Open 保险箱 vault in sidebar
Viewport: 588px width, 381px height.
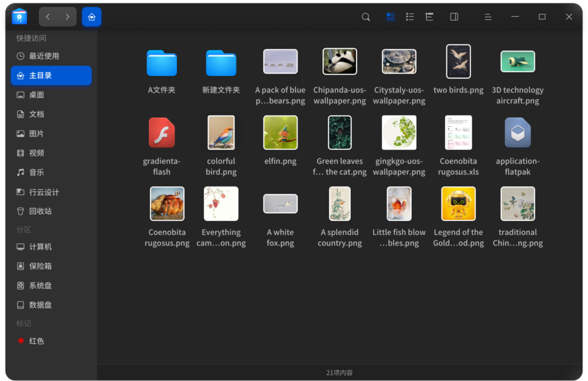40,266
